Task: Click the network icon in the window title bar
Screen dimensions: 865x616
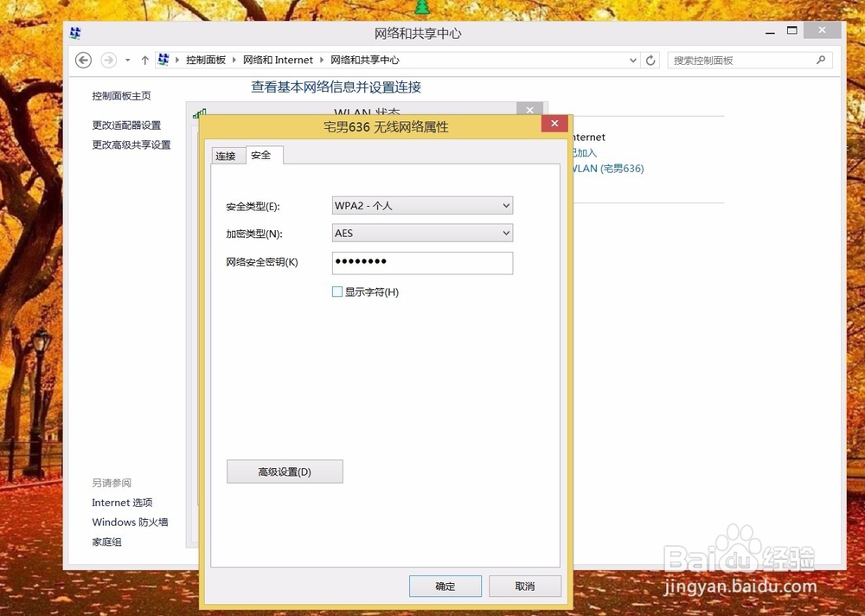Action: [x=75, y=29]
